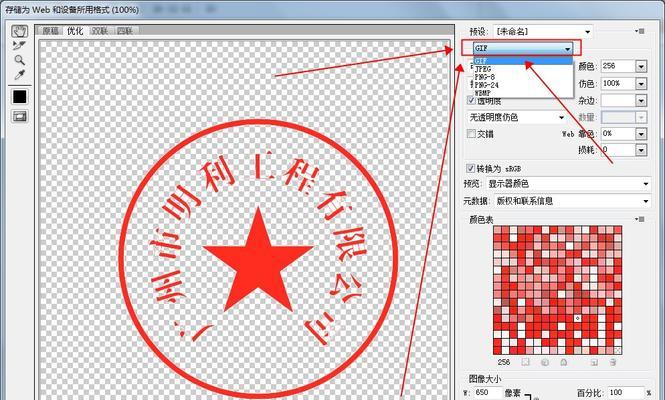665x400 pixels.
Task: Click the 损耗 value field showing 0
Action: tap(618, 150)
